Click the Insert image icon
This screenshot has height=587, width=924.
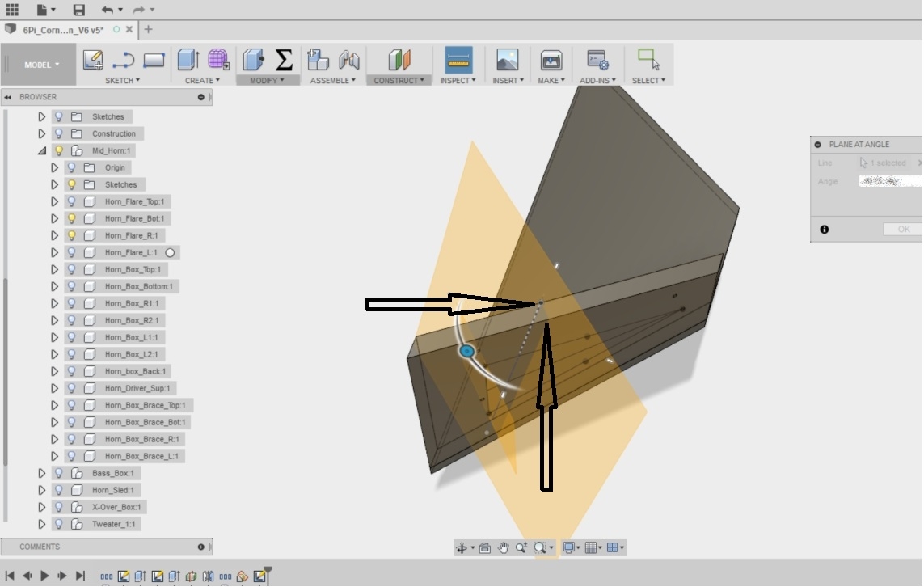pos(507,60)
